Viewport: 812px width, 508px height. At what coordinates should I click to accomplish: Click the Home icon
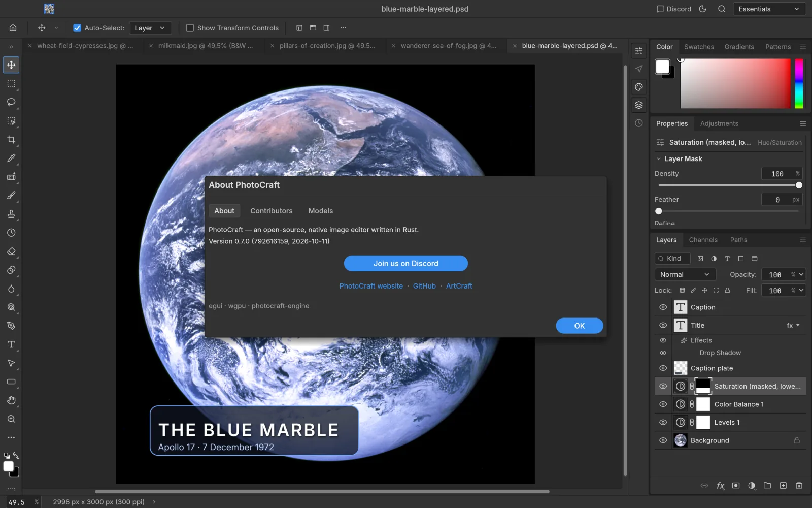pyautogui.click(x=13, y=28)
